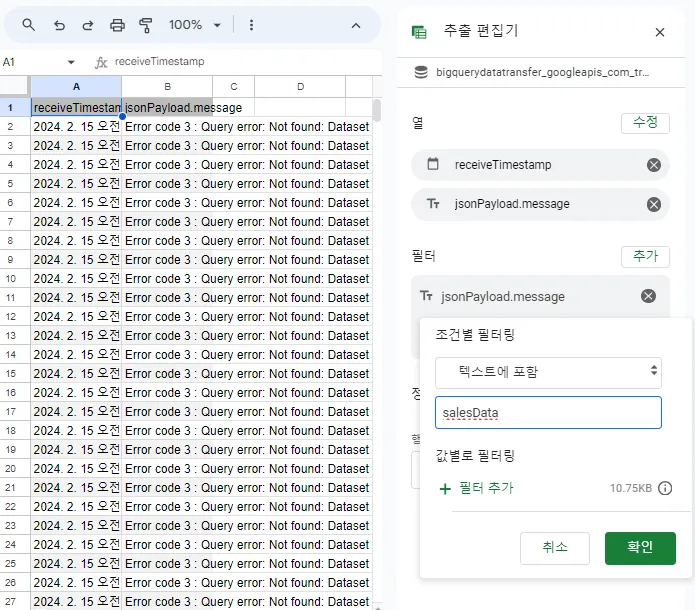695x610 pixels.
Task: Click the search magnifier icon in toolbar
Action: click(x=28, y=25)
